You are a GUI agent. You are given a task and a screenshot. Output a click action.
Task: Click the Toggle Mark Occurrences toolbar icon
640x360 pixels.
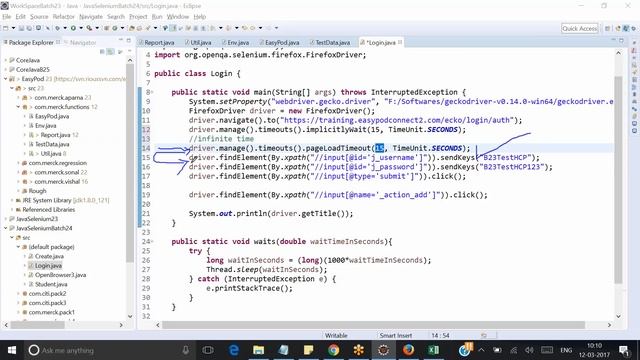coord(173,28)
